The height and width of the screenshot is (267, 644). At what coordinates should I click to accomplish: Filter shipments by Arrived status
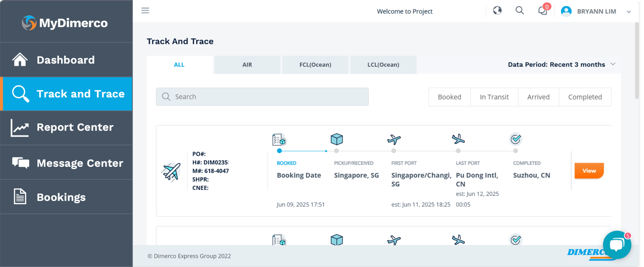pyautogui.click(x=538, y=97)
